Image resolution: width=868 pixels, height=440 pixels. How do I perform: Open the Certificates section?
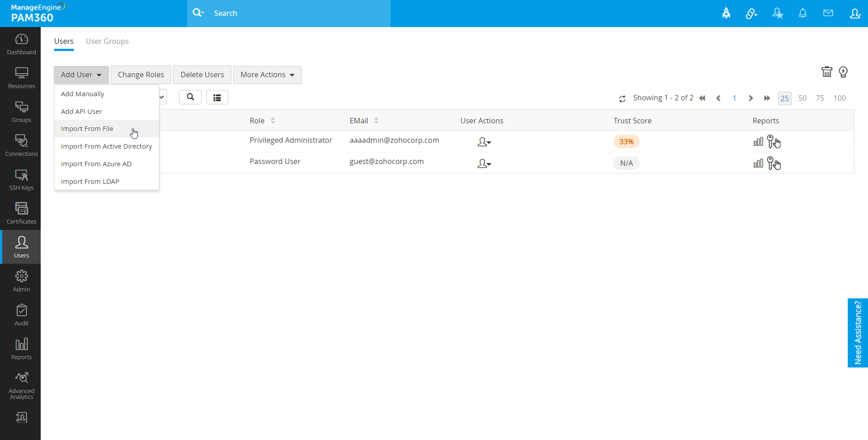click(21, 214)
